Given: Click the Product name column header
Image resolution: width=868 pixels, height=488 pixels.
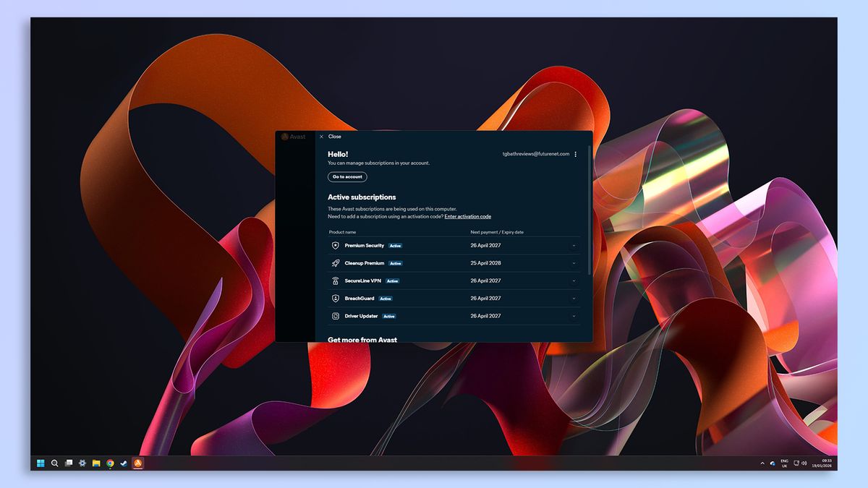Looking at the screenshot, I should (x=343, y=232).
